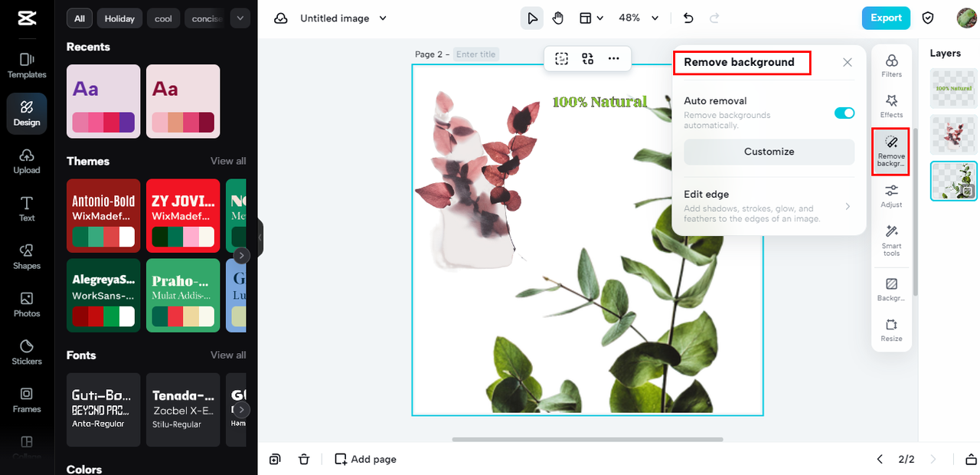The width and height of the screenshot is (980, 475).
Task: Expand the Edit edge options
Action: [x=846, y=205]
